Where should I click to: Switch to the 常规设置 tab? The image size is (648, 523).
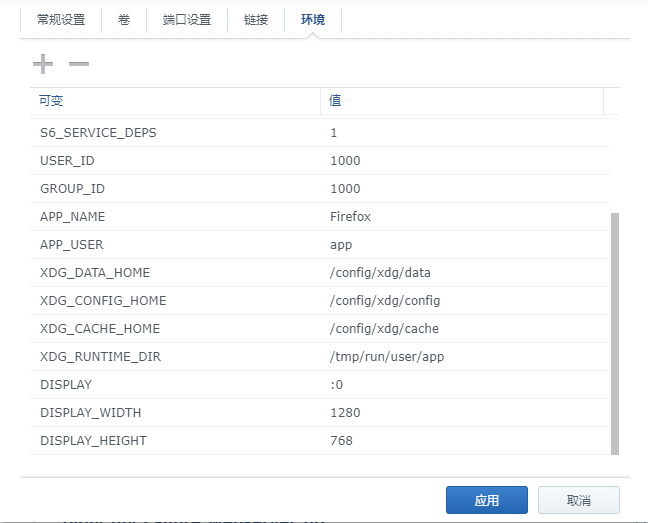point(61,20)
